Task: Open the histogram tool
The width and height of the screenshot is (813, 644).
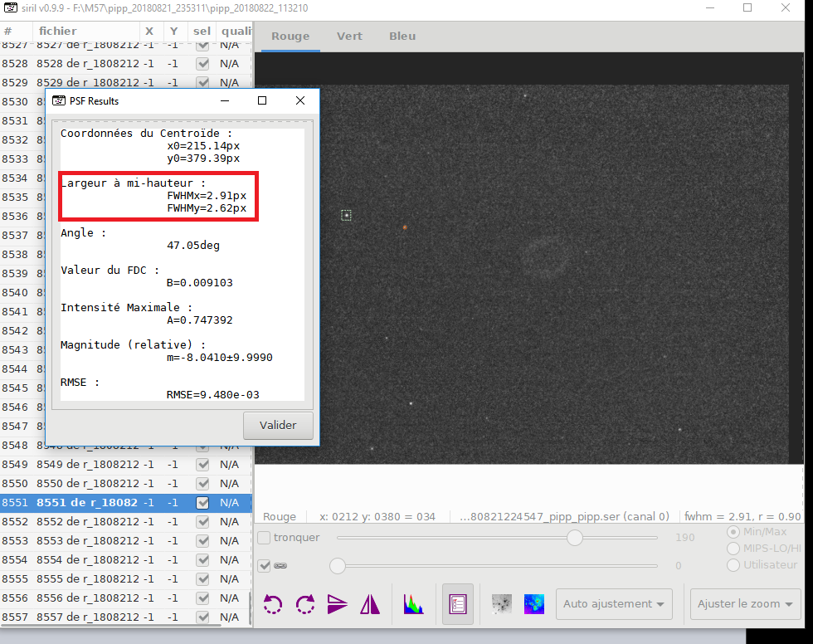Action: click(x=413, y=604)
